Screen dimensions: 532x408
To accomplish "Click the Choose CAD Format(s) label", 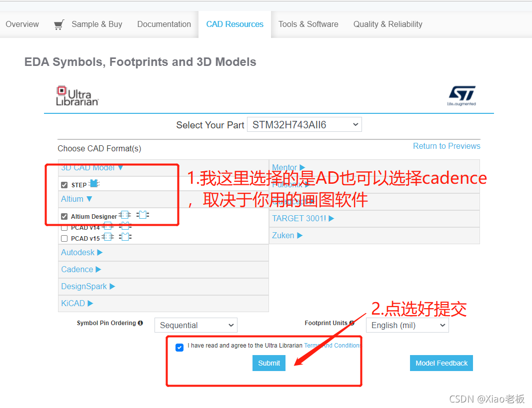I will [x=99, y=148].
